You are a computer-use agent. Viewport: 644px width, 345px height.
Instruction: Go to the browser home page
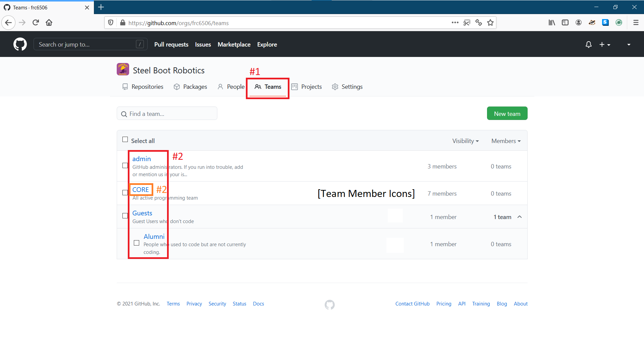pos(49,23)
